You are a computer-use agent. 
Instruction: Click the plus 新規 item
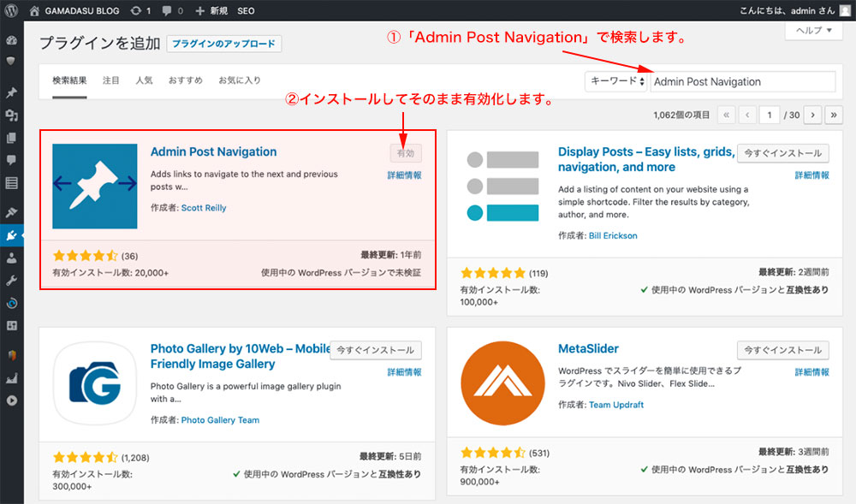click(x=211, y=10)
